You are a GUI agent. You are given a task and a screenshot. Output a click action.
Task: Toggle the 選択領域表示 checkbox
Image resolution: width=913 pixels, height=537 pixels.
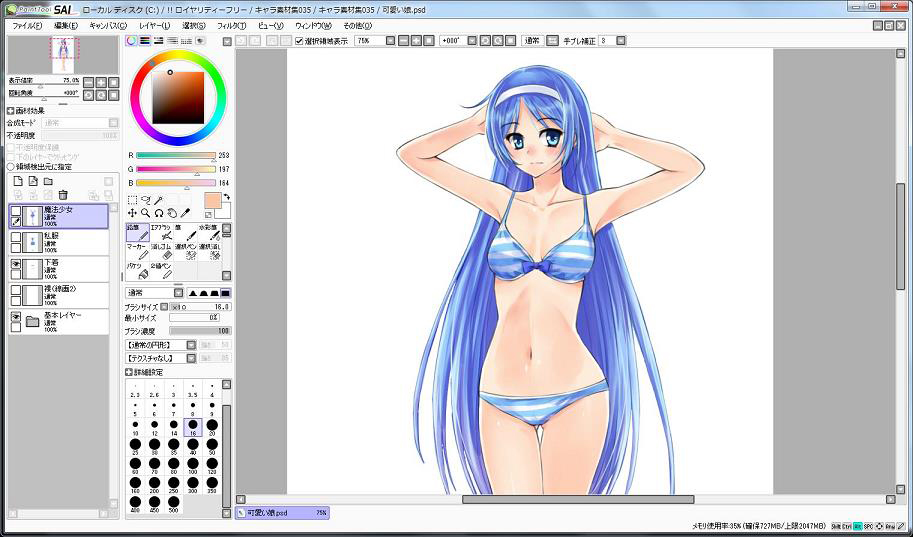pyautogui.click(x=300, y=41)
